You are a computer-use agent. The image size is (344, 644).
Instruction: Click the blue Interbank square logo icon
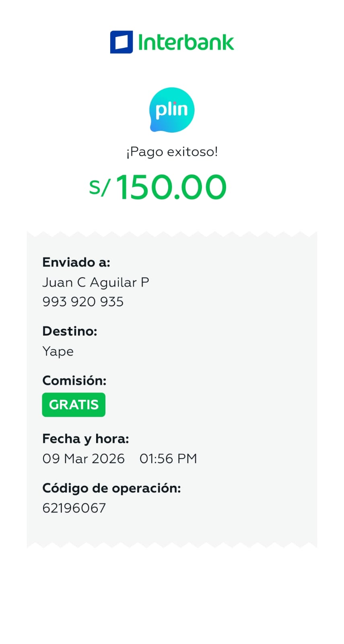[x=121, y=42]
